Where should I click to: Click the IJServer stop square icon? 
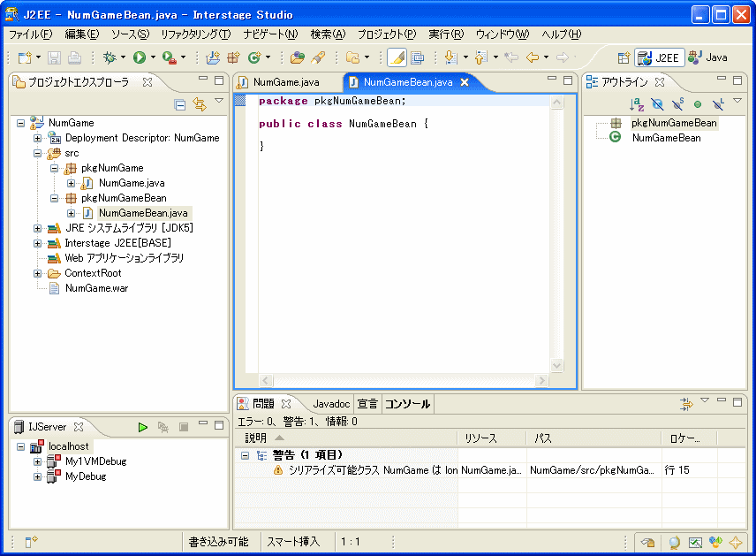coord(184,427)
